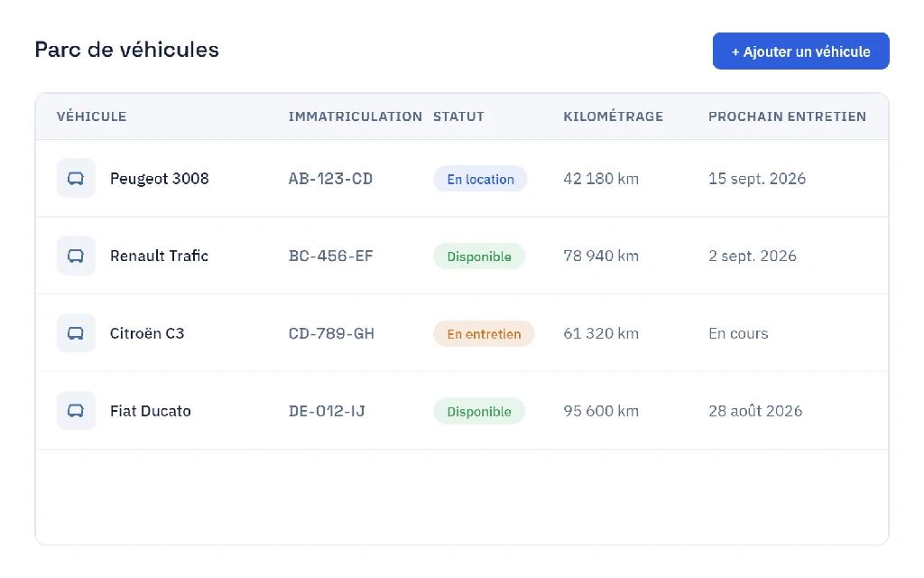Select plate CD-789-GH

331,334
